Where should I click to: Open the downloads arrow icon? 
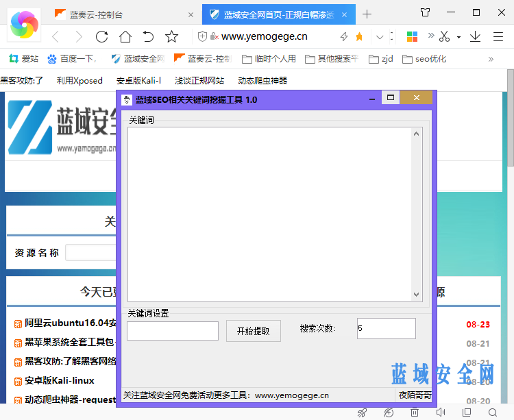tap(475, 37)
